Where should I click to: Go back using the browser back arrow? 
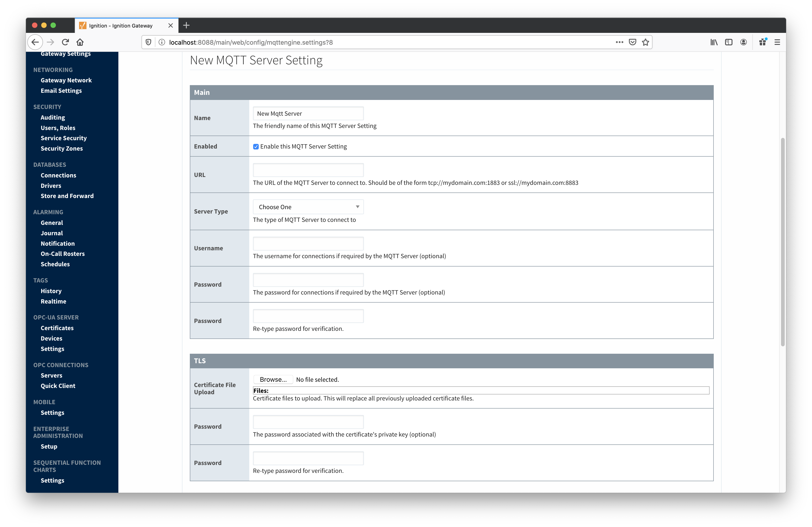(x=35, y=42)
